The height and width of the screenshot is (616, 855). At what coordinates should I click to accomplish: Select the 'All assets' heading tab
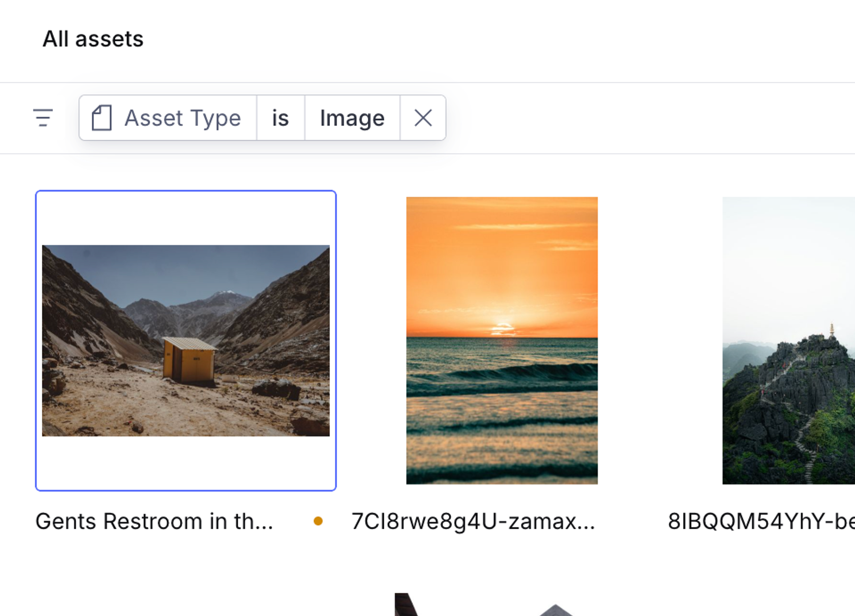pos(93,39)
